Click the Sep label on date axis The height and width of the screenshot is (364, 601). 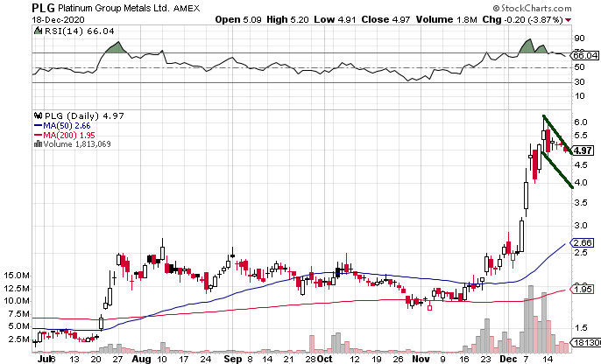click(233, 359)
